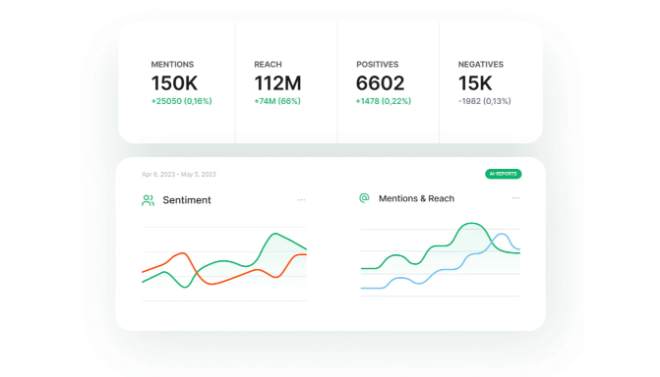660x377 pixels.
Task: Open the Apr 6 – May 5 date range
Action: coord(179,174)
